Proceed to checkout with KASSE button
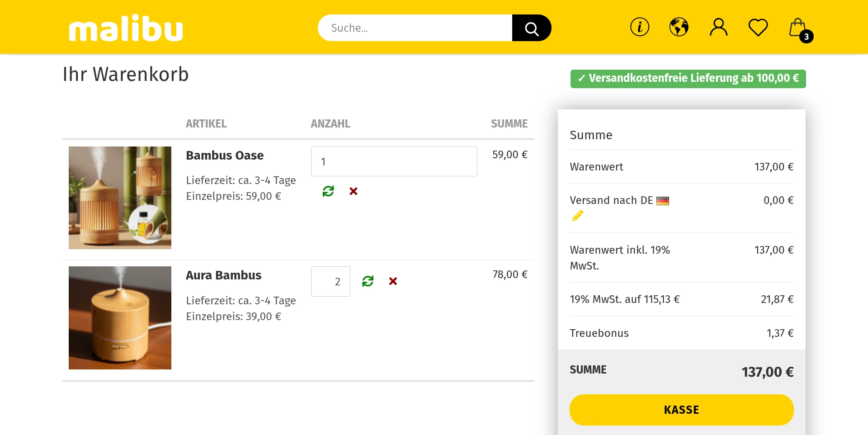The image size is (868, 435). click(x=682, y=410)
